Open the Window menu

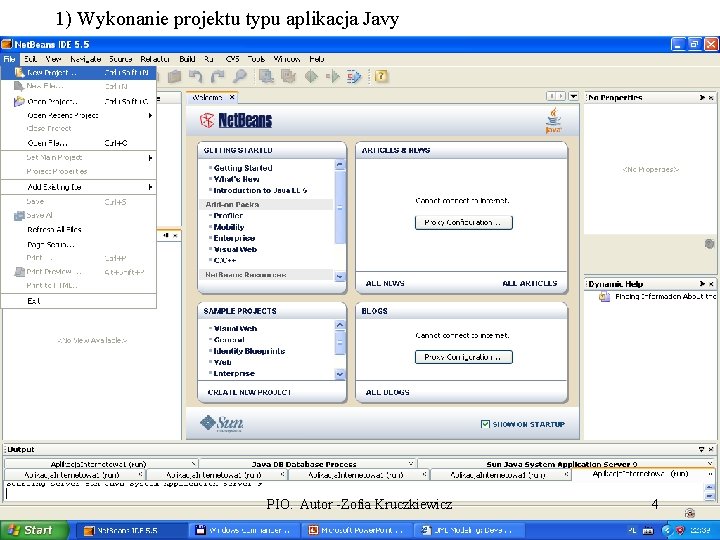click(x=287, y=59)
